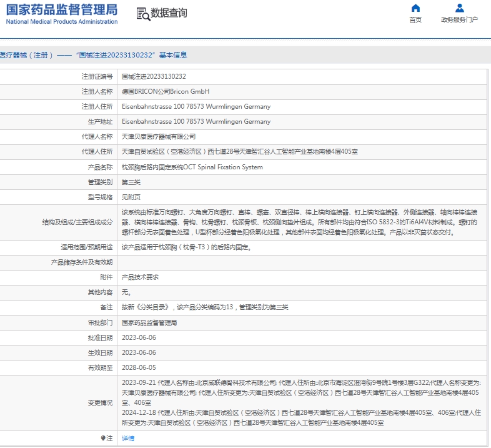Click the 2024-12-18 change record entry

(301, 417)
